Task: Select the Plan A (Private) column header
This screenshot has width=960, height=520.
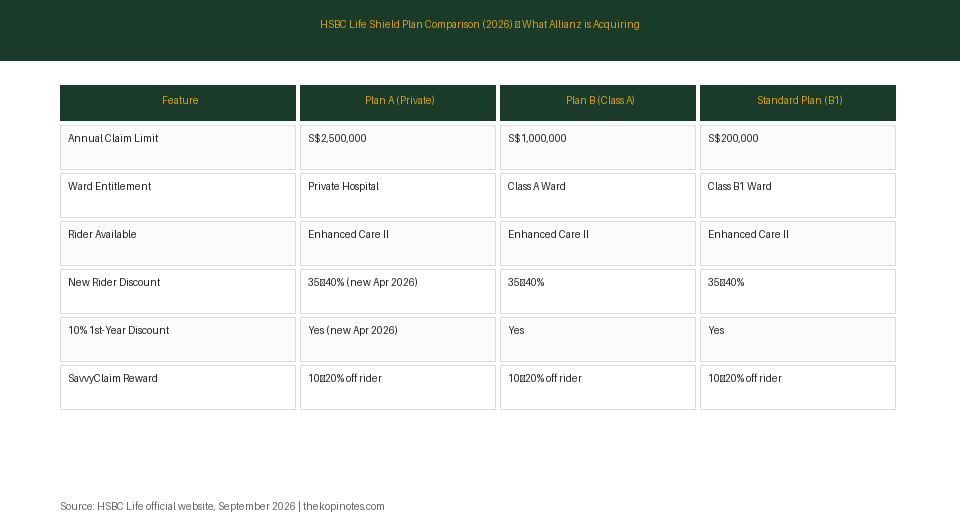Action: (398, 103)
